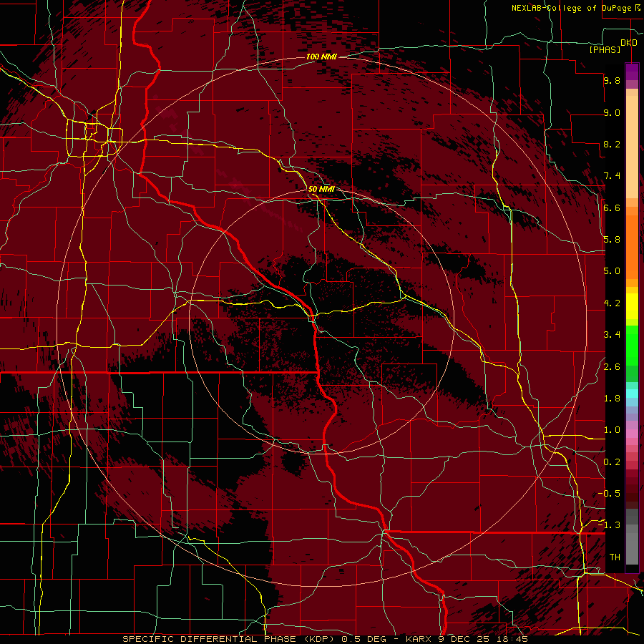Click the 1.0 legend value
This screenshot has width=644, height=644.
click(x=612, y=431)
